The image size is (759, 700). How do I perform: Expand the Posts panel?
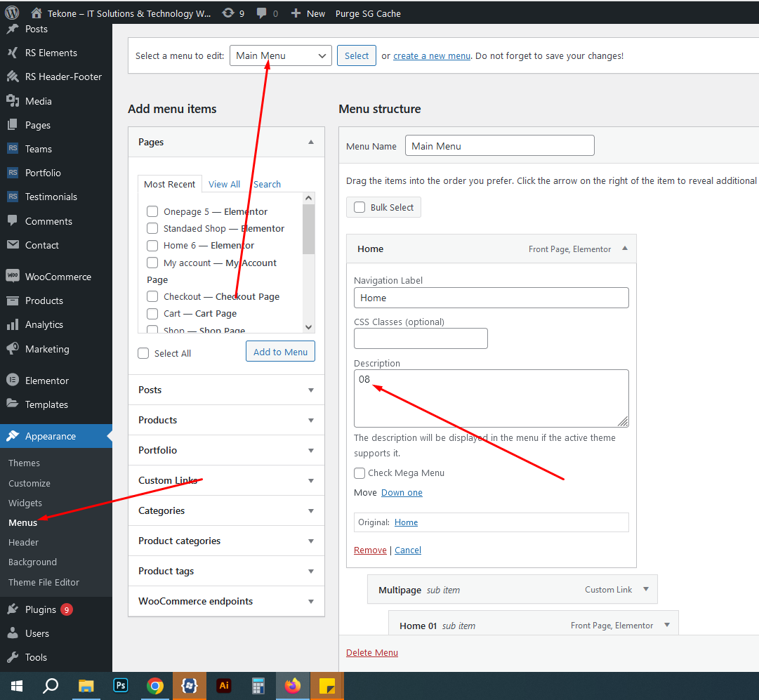[x=311, y=390]
